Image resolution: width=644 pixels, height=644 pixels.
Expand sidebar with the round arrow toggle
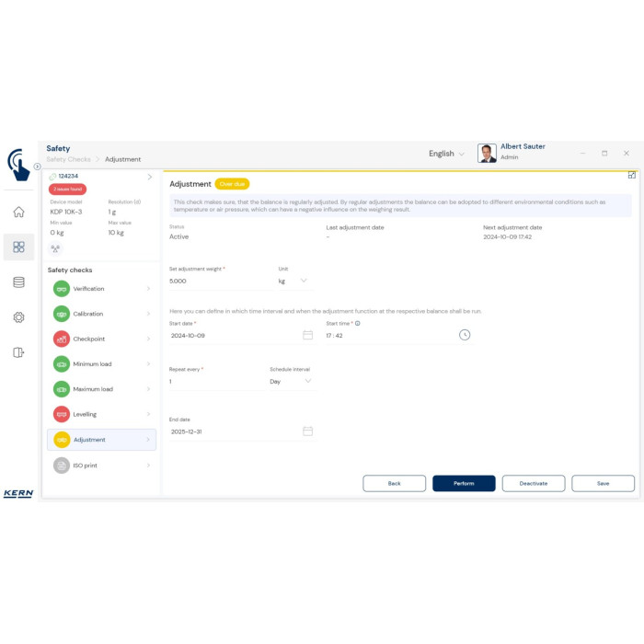37,167
